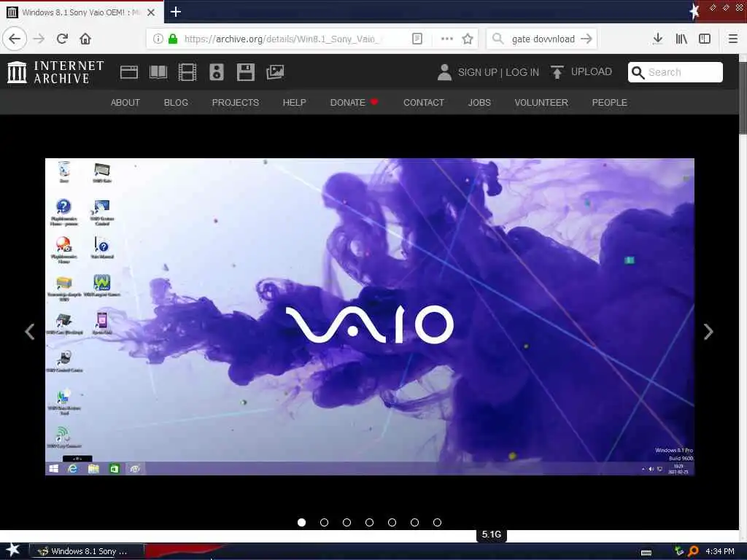Submit the 'gate download' search arrow
The width and height of the screenshot is (747, 560).
pos(587,39)
